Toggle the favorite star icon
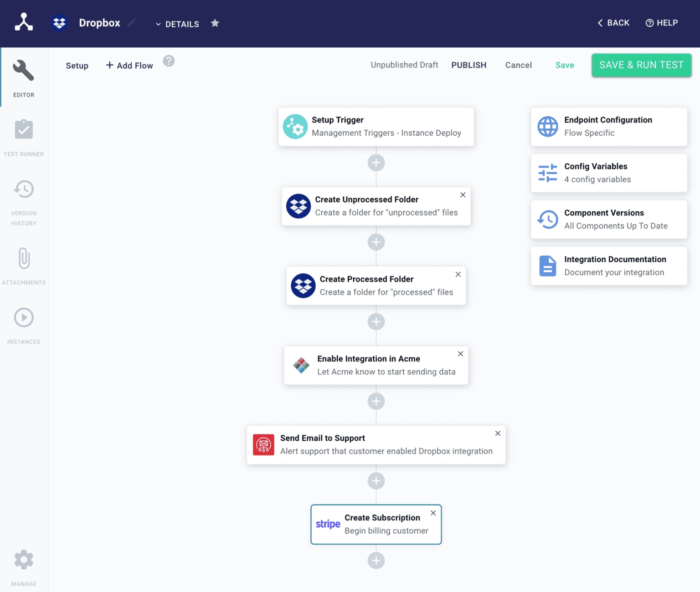Screen dimensions: 700x592 click(x=215, y=23)
